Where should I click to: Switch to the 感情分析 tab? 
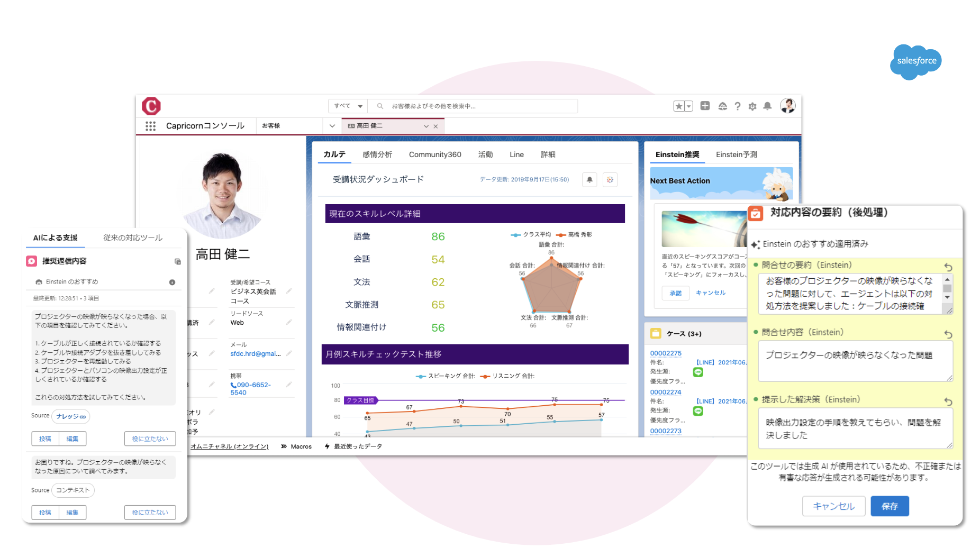377,154
